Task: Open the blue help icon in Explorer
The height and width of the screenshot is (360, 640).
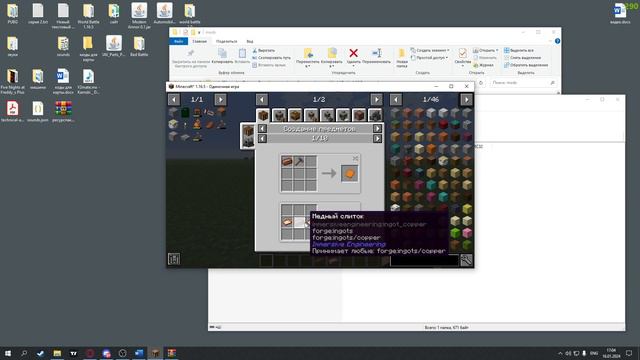Action: click(x=558, y=41)
